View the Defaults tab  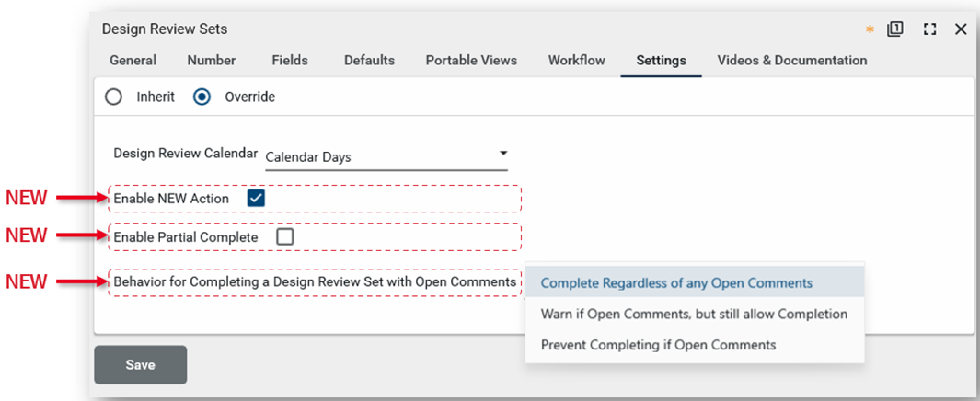point(369,61)
